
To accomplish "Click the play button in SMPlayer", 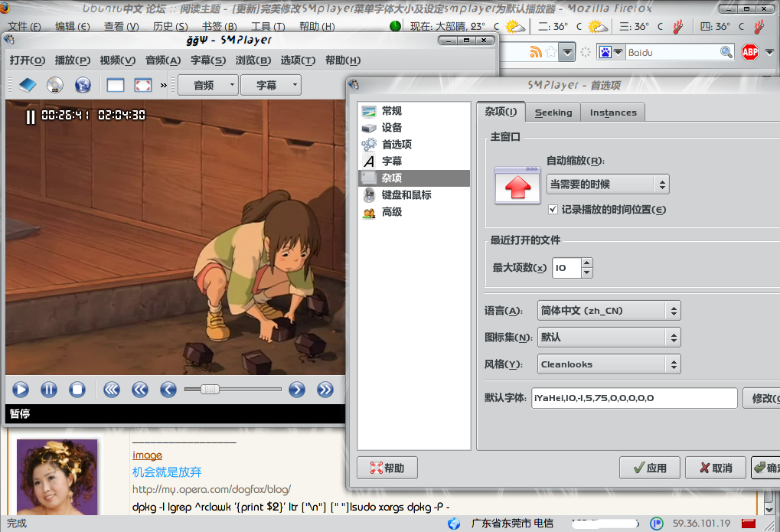I will (21, 390).
